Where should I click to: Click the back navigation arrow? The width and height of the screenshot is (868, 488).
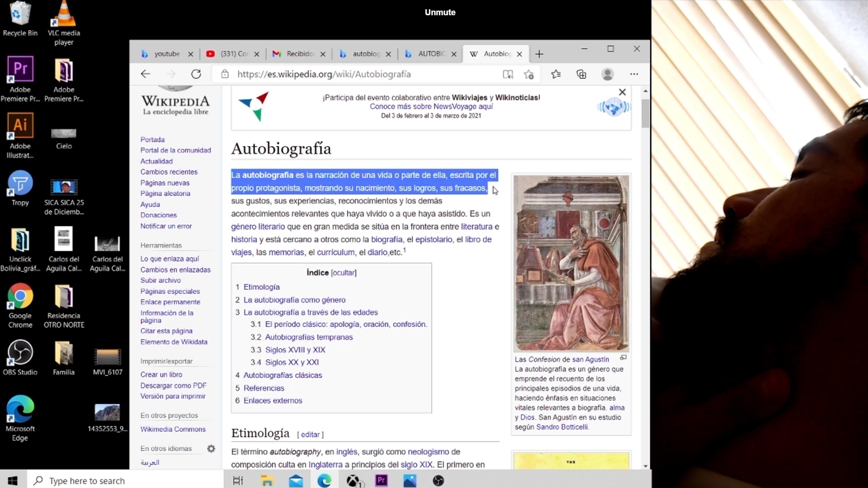pyautogui.click(x=146, y=74)
